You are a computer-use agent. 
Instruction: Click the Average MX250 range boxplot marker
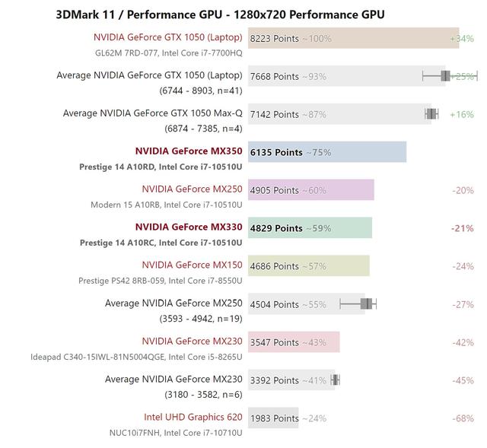[358, 303]
